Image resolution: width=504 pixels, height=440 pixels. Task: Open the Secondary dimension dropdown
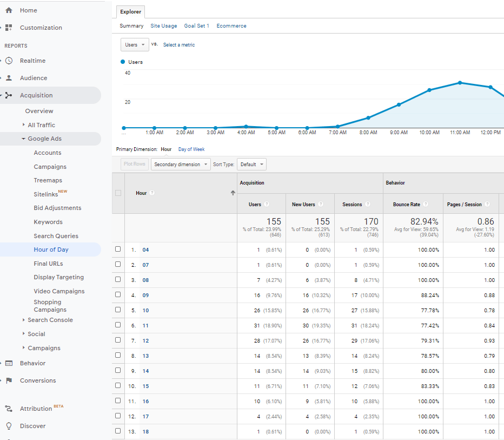[x=181, y=165]
